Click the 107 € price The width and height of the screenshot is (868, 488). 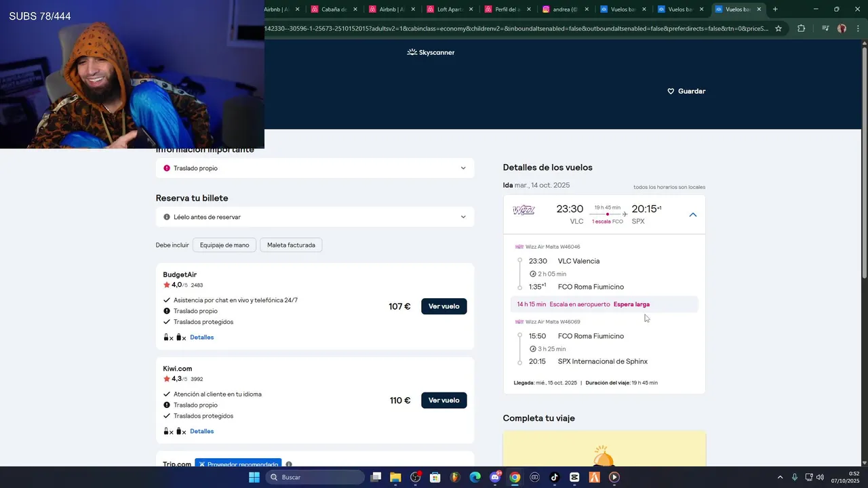point(399,306)
